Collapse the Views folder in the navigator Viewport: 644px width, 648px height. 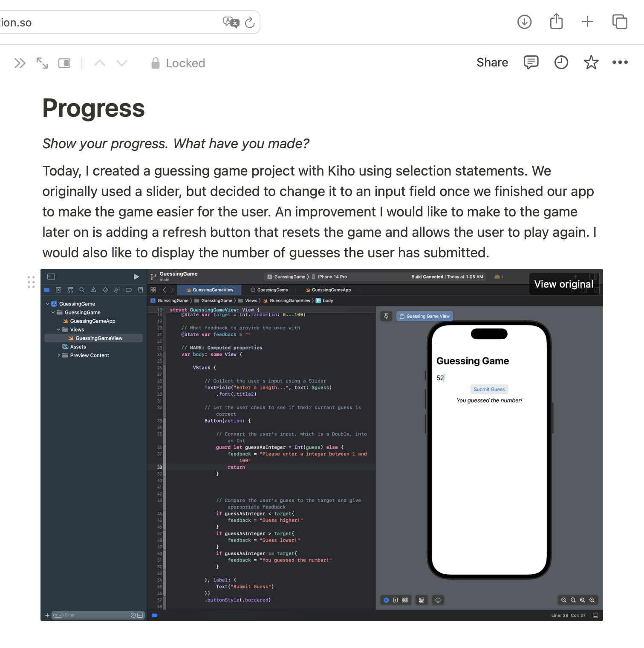click(59, 329)
